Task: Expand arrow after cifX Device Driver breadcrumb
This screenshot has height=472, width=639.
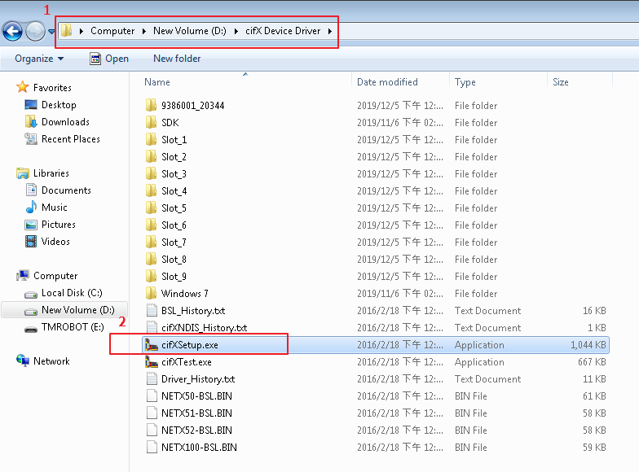Action: click(330, 31)
